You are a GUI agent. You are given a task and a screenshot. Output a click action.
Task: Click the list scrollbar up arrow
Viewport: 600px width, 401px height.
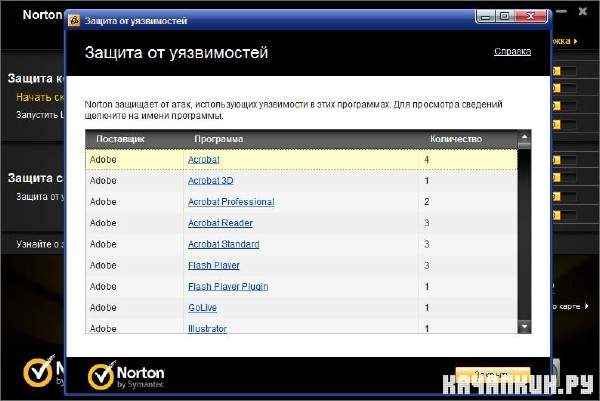(524, 136)
